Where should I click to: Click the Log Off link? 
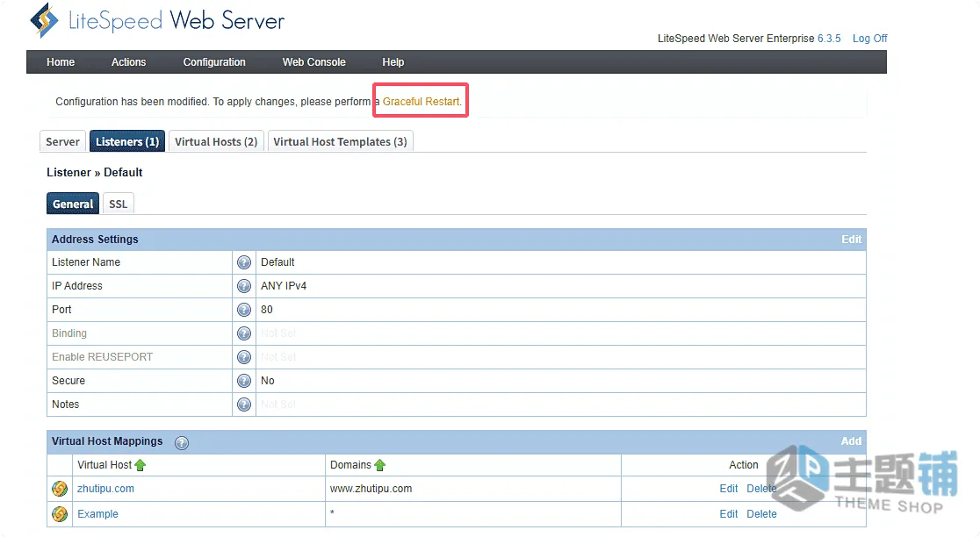(870, 39)
